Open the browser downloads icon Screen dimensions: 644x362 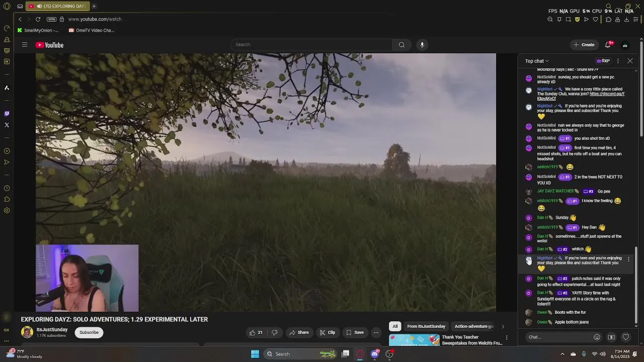(x=626, y=19)
